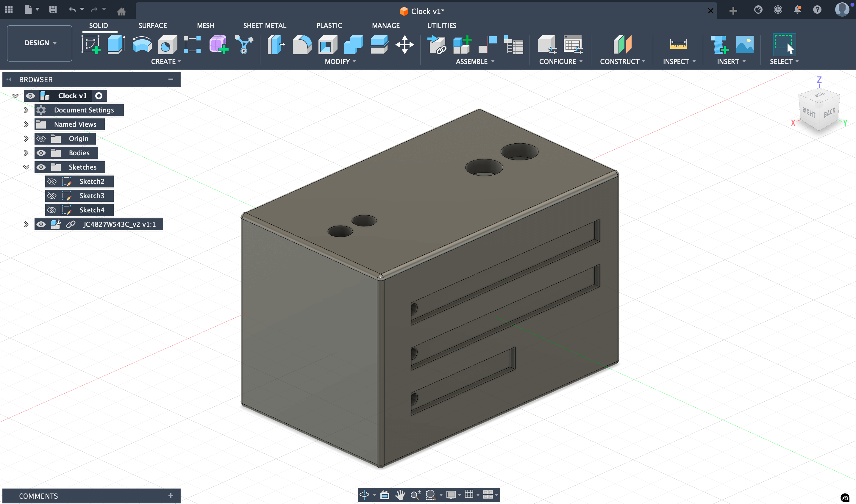Hide the Bodies folder visibility
The height and width of the screenshot is (504, 856).
tap(41, 153)
